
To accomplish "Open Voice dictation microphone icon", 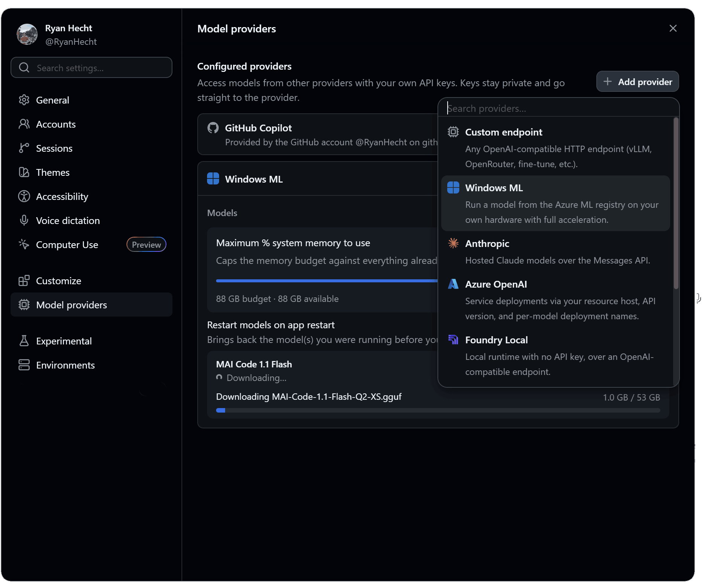I will [24, 221].
